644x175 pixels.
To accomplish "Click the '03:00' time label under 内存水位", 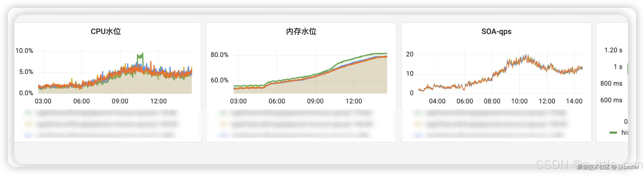I will 238,101.
